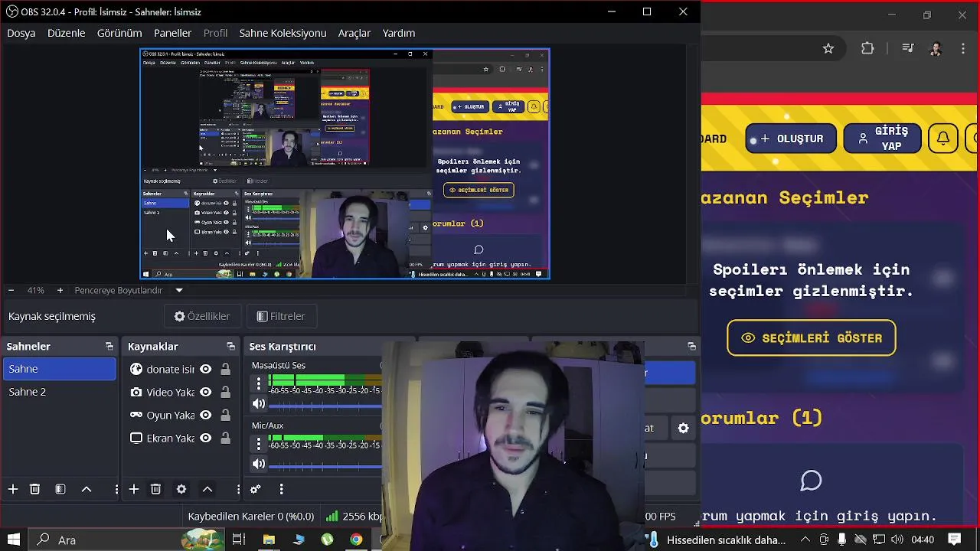
Task: Open Mic/Aux three-dot options menu
Action: click(259, 443)
